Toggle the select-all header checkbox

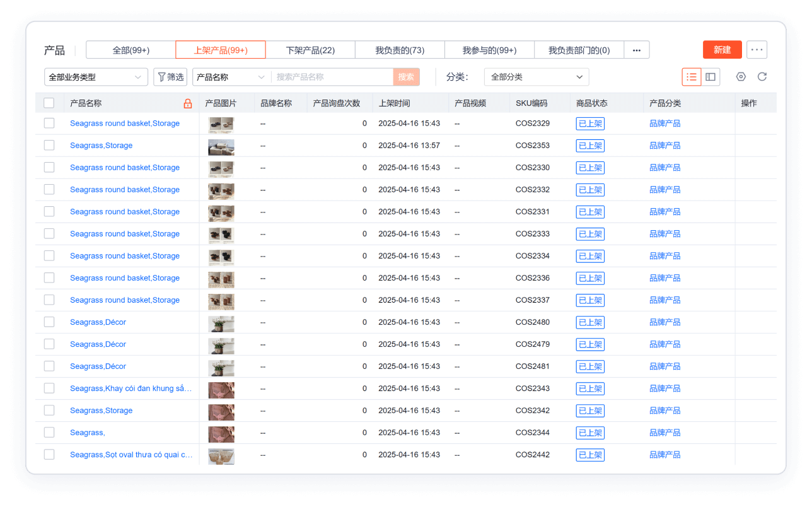tap(49, 103)
